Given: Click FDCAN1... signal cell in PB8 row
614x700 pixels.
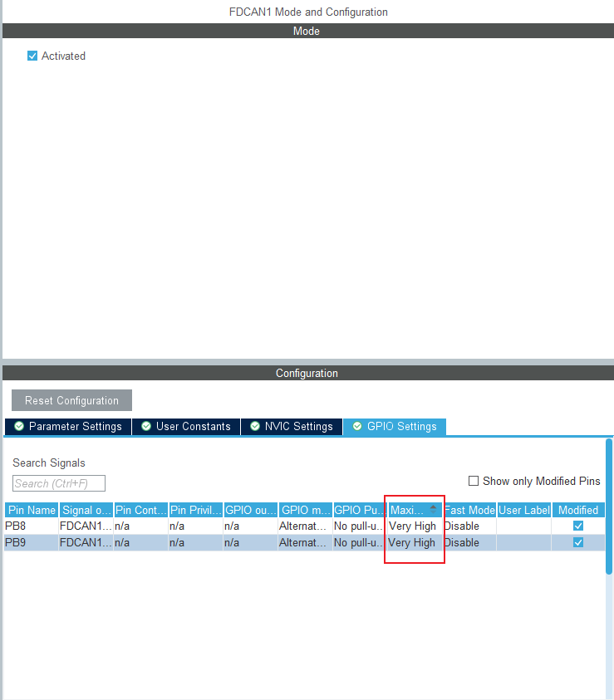Looking at the screenshot, I should point(86,526).
